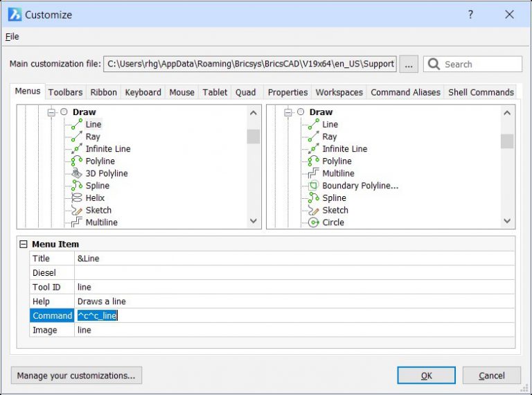532x395 pixels.
Task: Switch to the Command Aliases tab
Action: click(x=405, y=92)
